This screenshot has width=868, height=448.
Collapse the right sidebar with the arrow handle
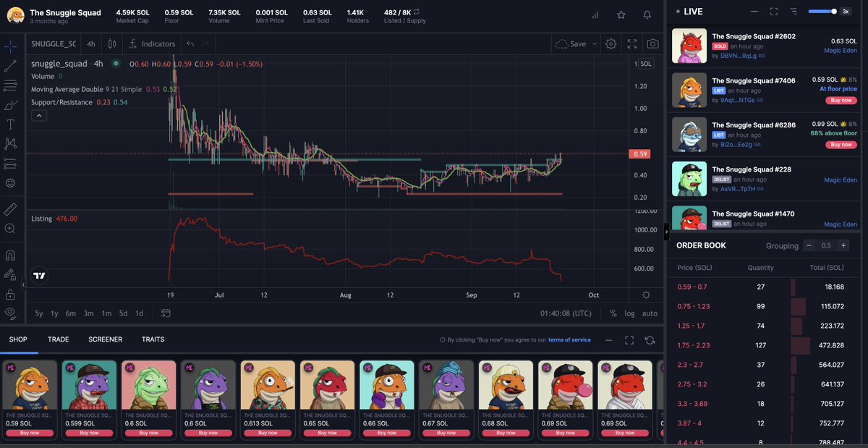(666, 231)
